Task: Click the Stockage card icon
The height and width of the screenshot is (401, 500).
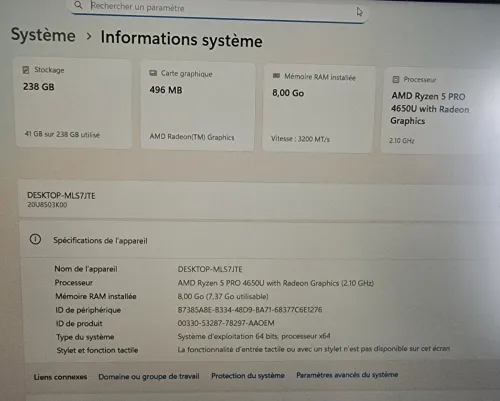Action: coord(26,70)
